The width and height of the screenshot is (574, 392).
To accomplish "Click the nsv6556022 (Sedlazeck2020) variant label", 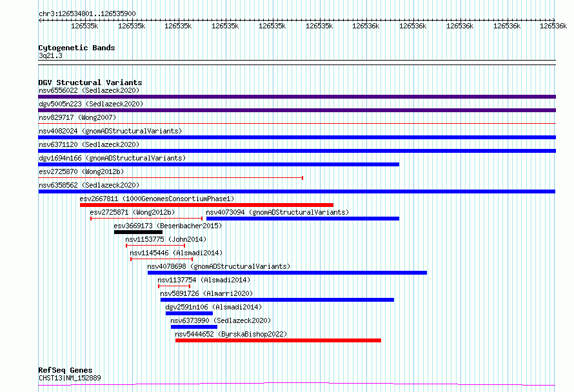I will coord(89,90).
